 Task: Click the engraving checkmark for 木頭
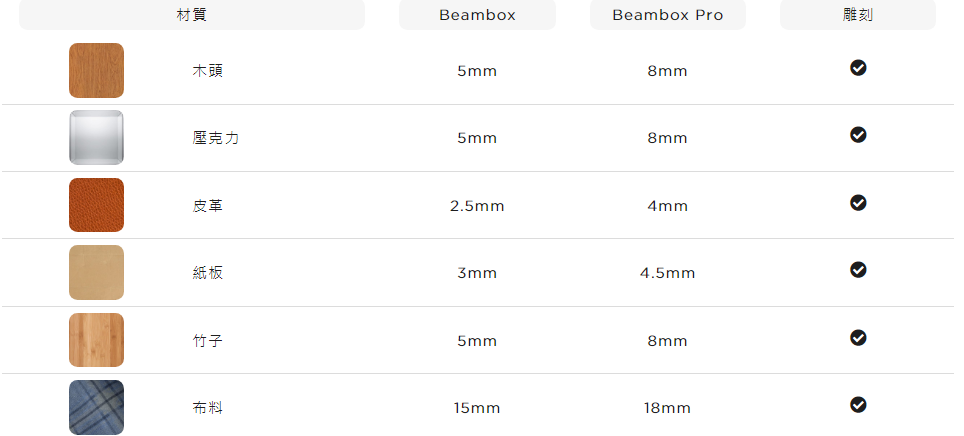(x=858, y=68)
